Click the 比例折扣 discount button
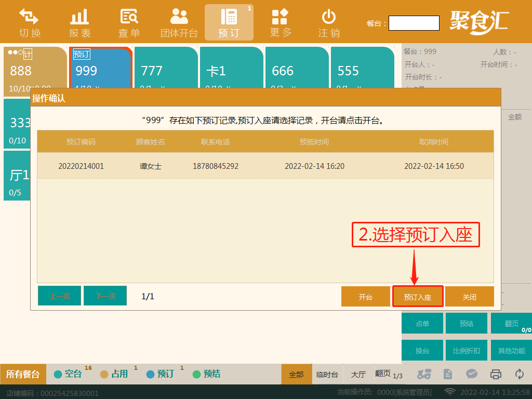 coord(467,350)
